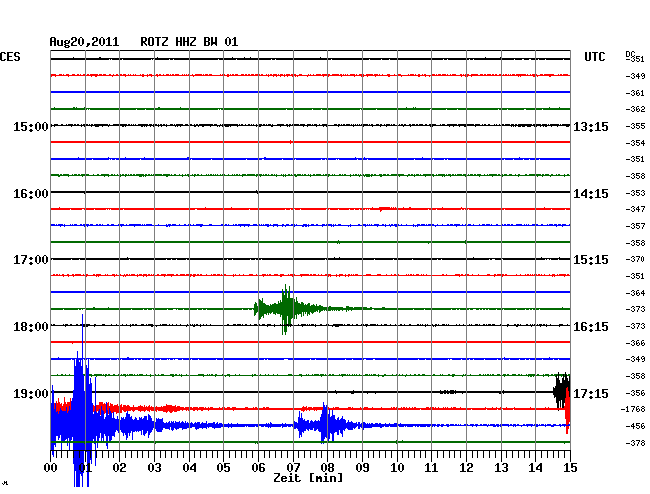Screen dimensions: 650x494
Task: Click minute 02 on the time axis
Action: coord(119,467)
